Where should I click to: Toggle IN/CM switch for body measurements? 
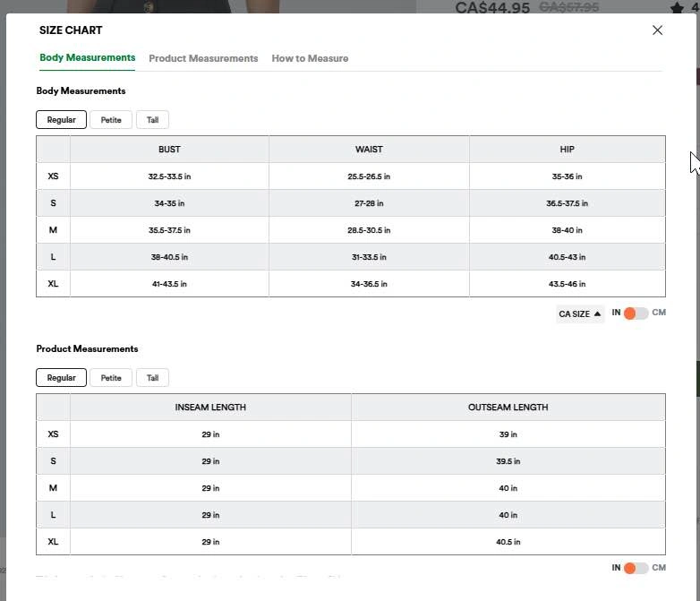(x=636, y=313)
